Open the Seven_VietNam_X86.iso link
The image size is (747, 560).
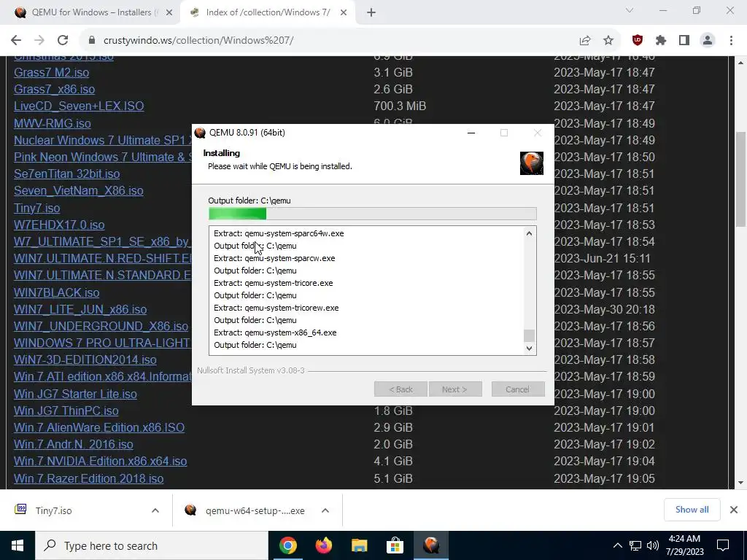coord(79,190)
